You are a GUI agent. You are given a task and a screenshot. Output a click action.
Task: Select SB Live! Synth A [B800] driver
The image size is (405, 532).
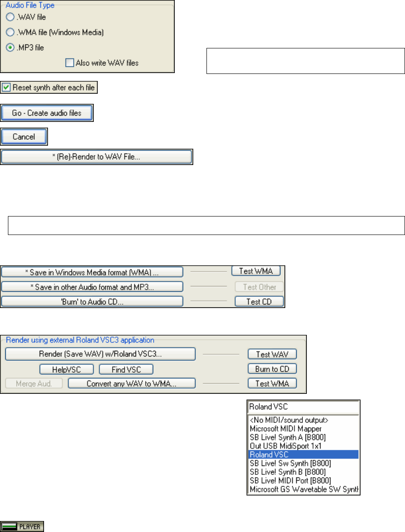coord(303,437)
